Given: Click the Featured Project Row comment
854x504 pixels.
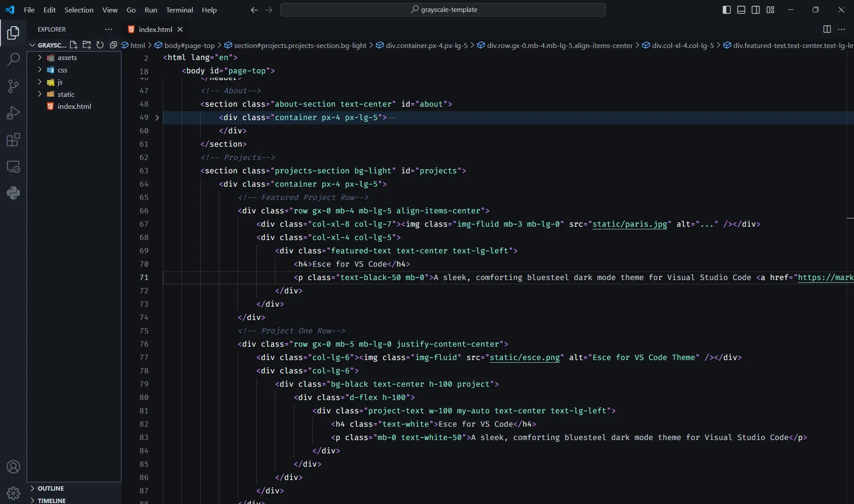Looking at the screenshot, I should 303,197.
